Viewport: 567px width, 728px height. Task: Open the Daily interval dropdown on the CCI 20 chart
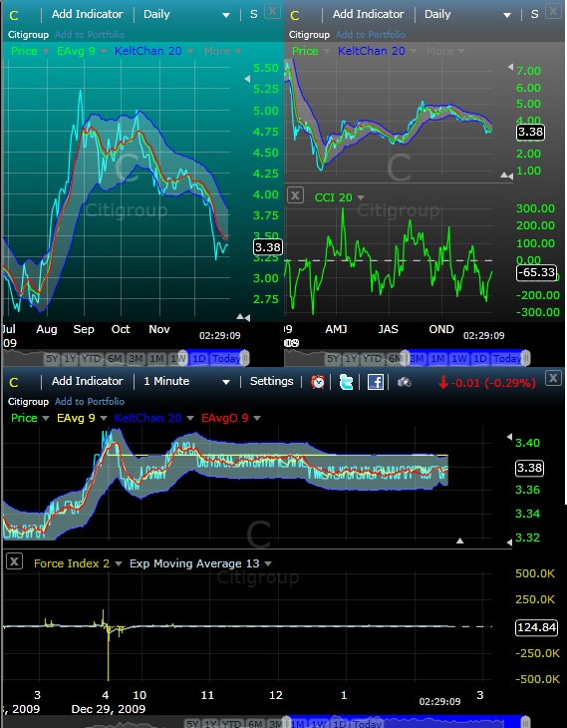click(507, 15)
